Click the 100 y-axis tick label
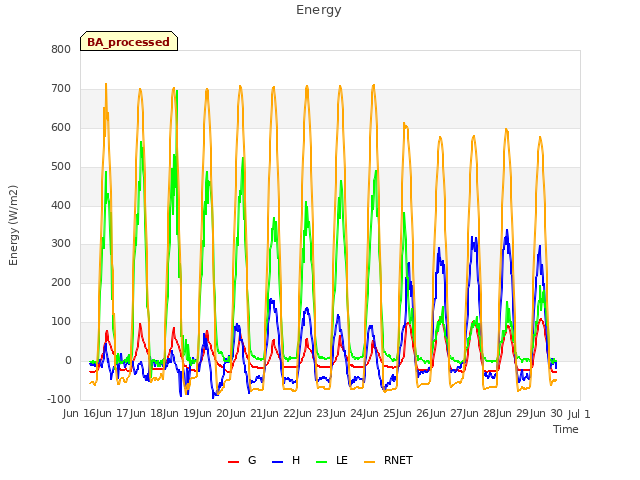Viewport: 640px width, 480px height. [61, 322]
